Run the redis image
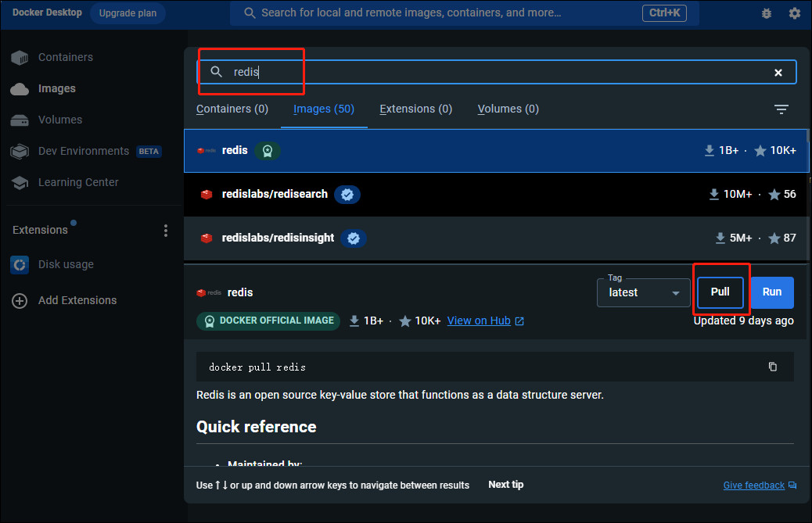The width and height of the screenshot is (812, 523). (x=771, y=292)
